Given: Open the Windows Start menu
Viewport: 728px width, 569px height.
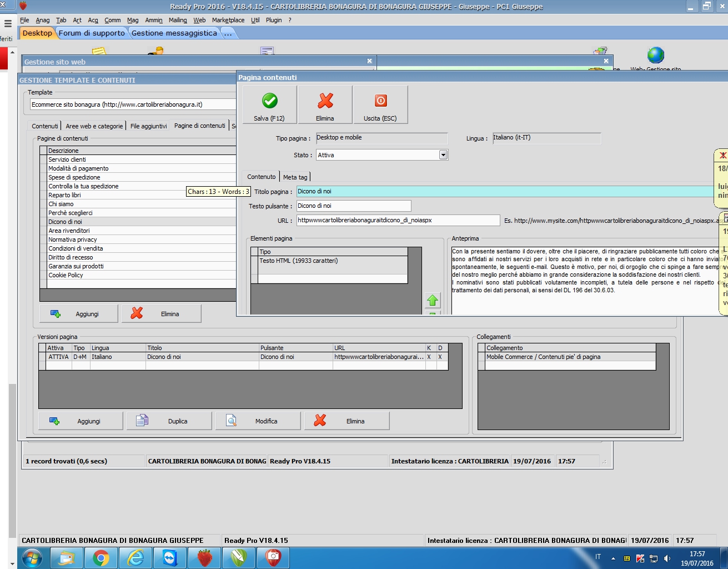Looking at the screenshot, I should point(32,558).
